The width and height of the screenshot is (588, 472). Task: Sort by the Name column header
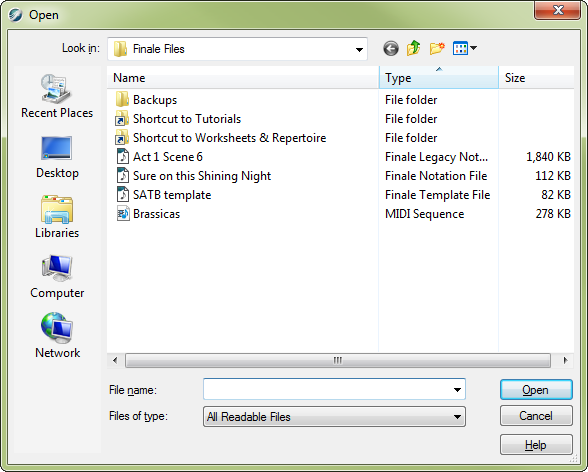(x=243, y=78)
